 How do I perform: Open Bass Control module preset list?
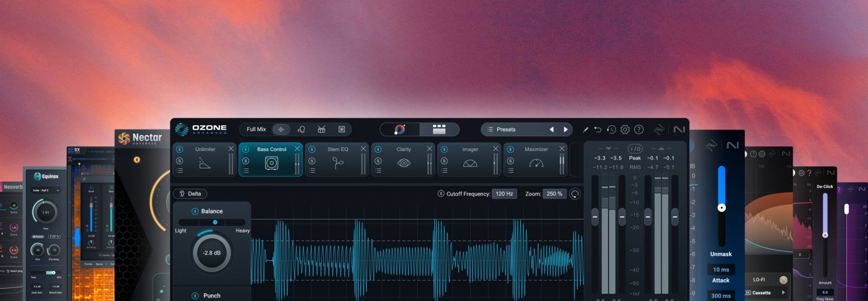pyautogui.click(x=245, y=171)
